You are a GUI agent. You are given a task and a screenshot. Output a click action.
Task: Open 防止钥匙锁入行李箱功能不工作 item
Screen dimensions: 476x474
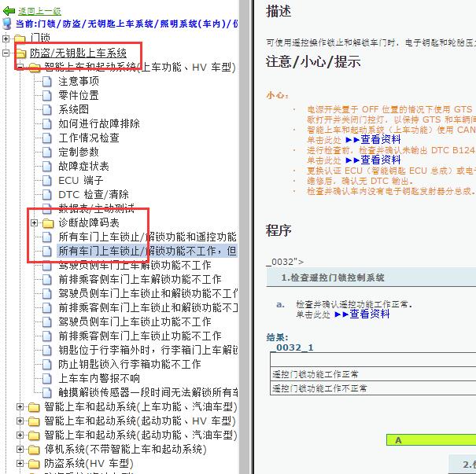point(130,364)
